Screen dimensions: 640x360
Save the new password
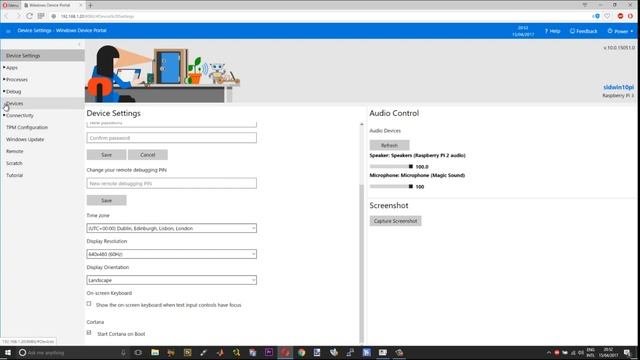(x=107, y=155)
